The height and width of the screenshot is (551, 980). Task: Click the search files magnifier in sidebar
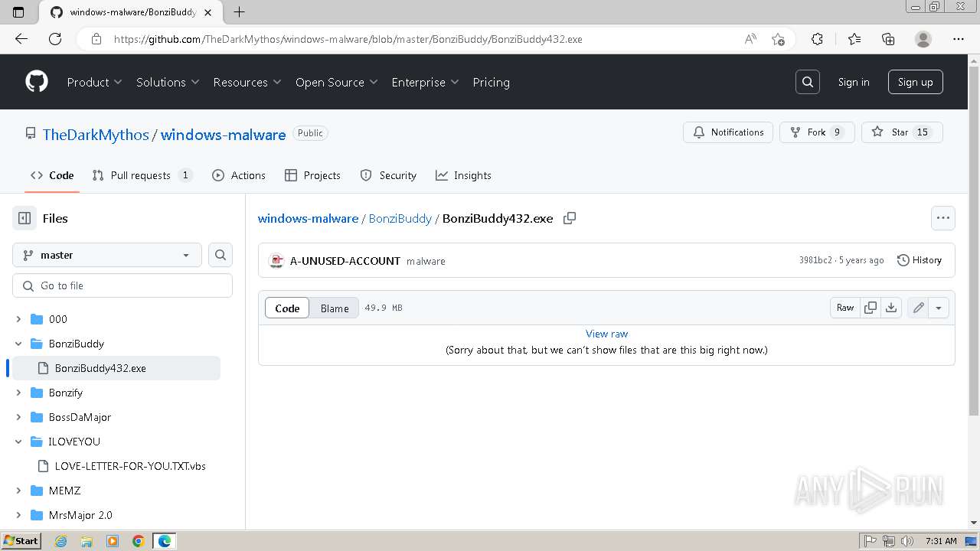[220, 255]
